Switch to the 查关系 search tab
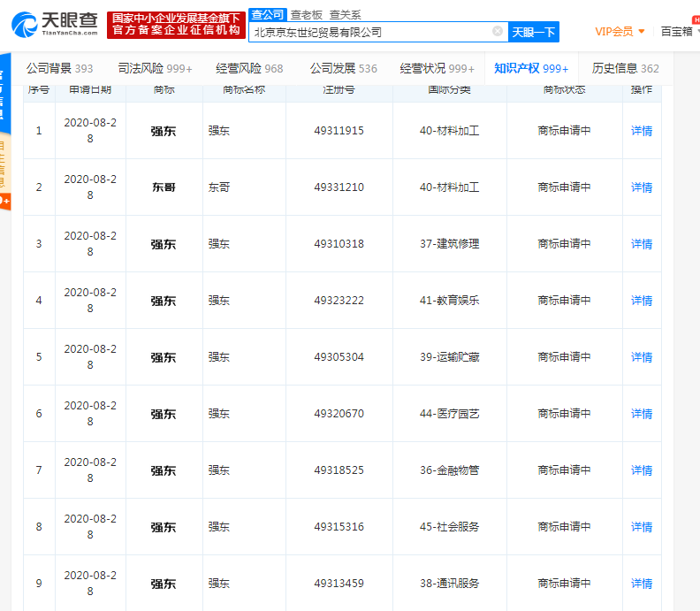Viewport: 700px width, 611px height. (345, 15)
